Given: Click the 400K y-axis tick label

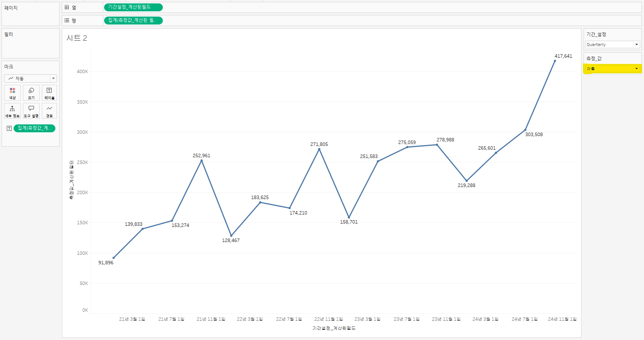Looking at the screenshot, I should pos(82,72).
